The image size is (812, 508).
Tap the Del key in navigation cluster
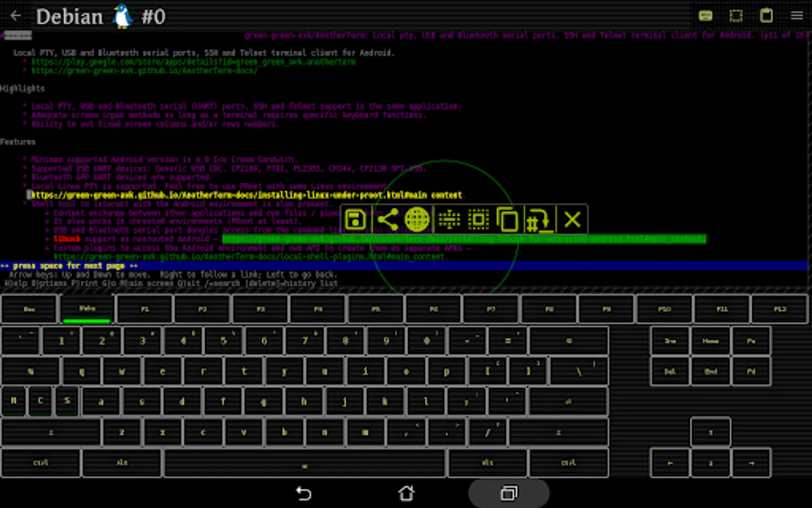(670, 371)
